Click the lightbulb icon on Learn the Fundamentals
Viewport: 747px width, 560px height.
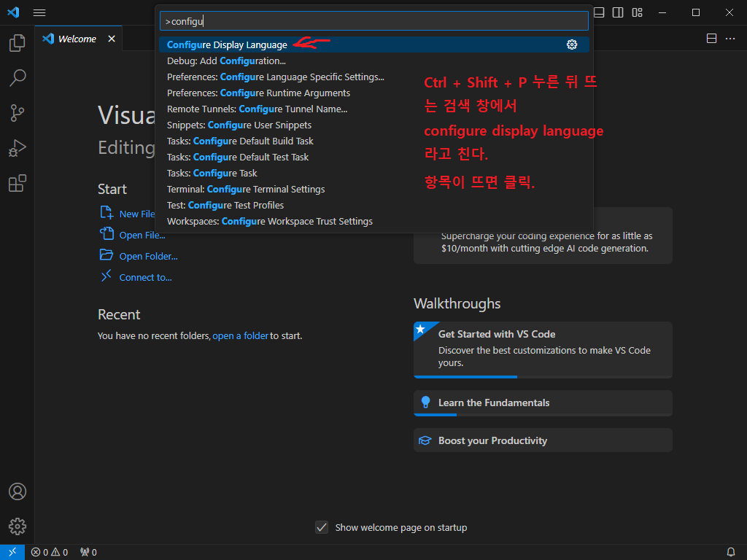pyautogui.click(x=425, y=402)
